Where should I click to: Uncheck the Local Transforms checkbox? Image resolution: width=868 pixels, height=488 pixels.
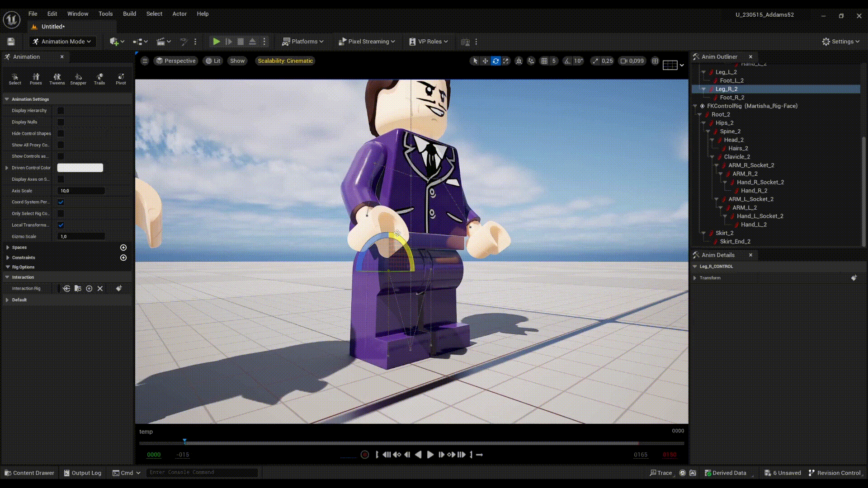(x=61, y=225)
